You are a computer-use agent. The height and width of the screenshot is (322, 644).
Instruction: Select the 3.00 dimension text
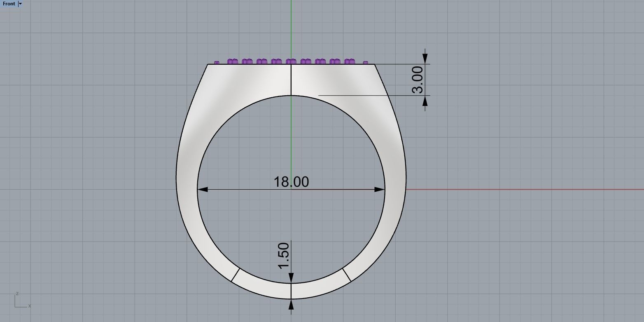418,80
